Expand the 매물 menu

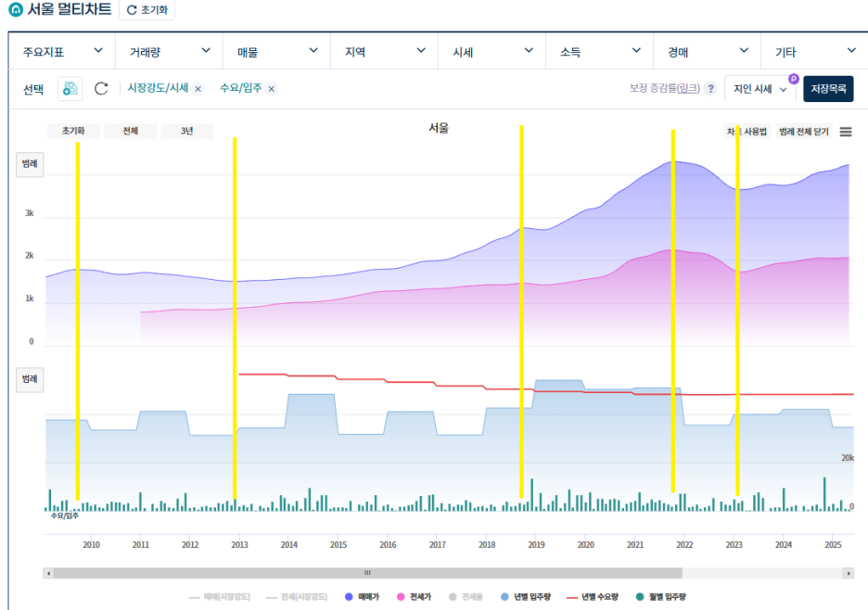(x=276, y=52)
